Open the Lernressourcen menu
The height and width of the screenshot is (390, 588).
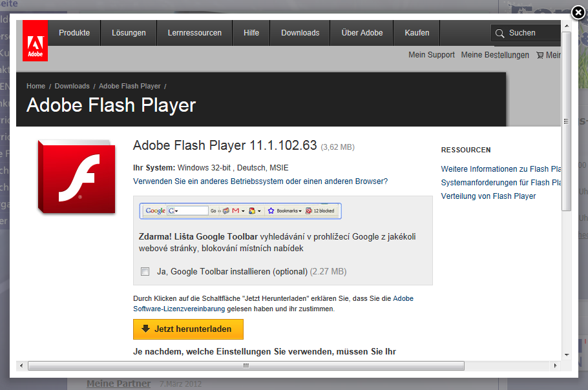tap(194, 33)
